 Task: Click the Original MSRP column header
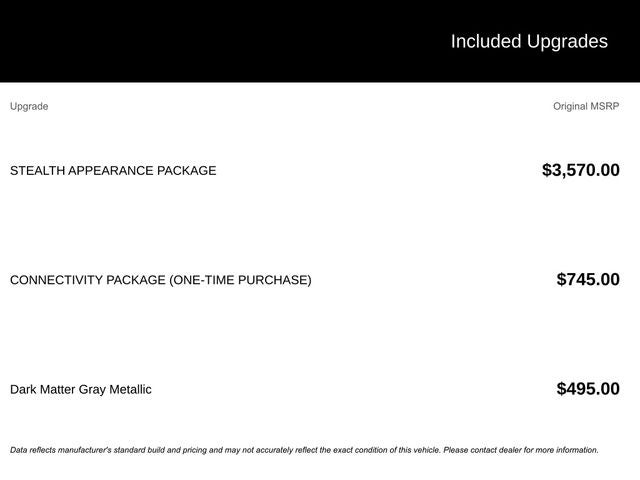[x=586, y=106]
